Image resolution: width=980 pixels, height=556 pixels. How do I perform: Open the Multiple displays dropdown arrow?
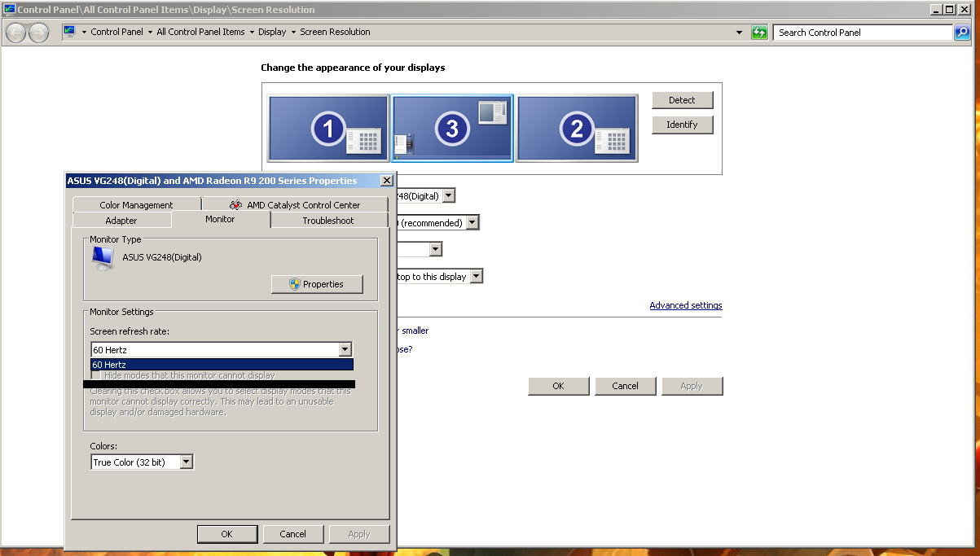tap(477, 277)
